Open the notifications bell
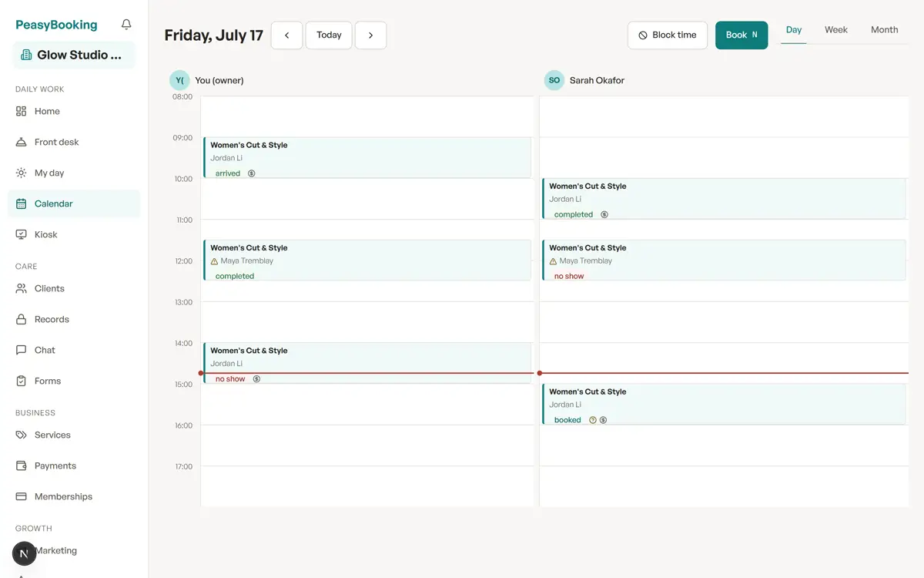This screenshot has height=578, width=924. (x=126, y=25)
